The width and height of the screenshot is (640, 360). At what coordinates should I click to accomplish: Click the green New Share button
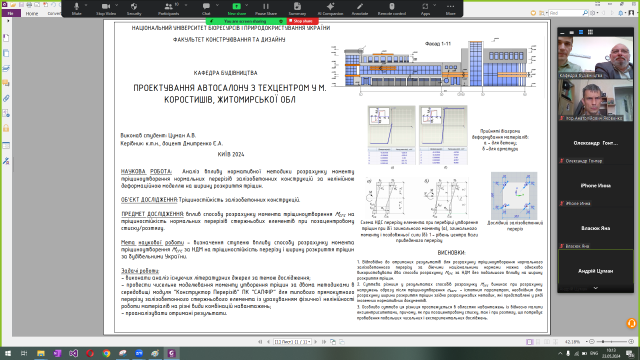tap(236, 8)
